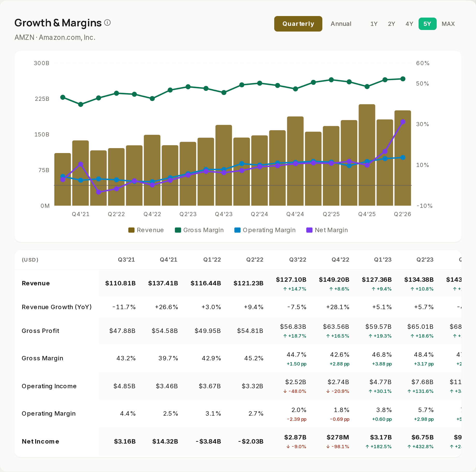Screen dimensions: 476x472
Task: Toggle the Revenue legend series
Action: click(x=146, y=230)
